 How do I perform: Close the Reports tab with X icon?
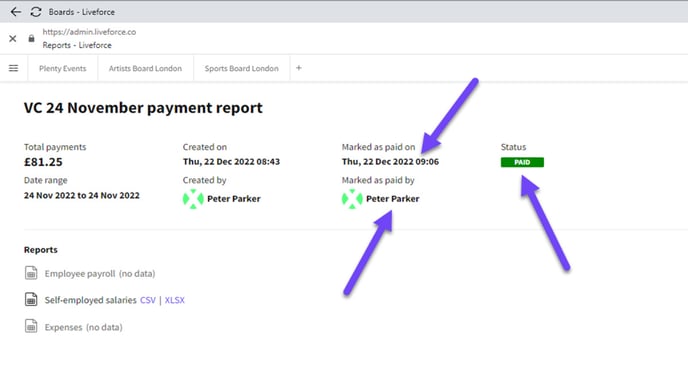click(x=13, y=39)
